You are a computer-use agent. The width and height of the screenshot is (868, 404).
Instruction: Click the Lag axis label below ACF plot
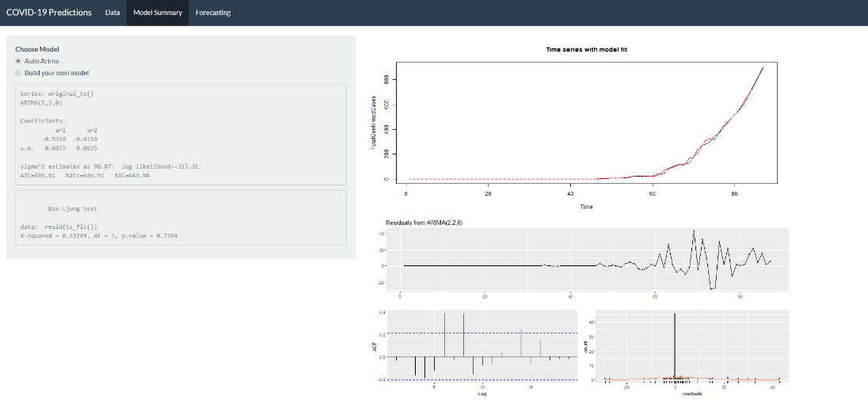point(481,394)
